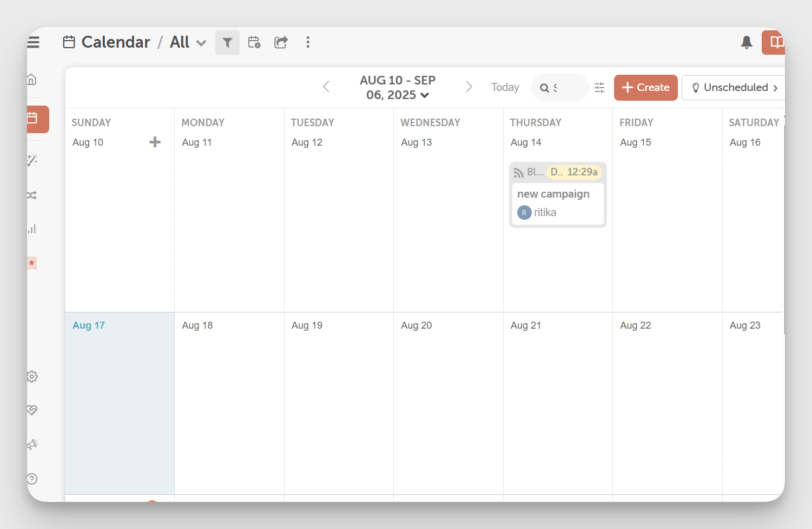Click the Calendar title text
Viewport: 812px width, 529px height.
pyautogui.click(x=116, y=42)
